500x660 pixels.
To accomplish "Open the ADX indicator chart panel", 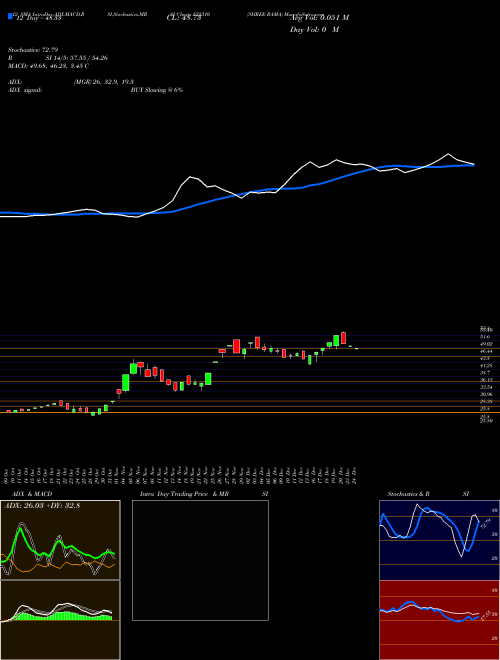I will 60,540.
